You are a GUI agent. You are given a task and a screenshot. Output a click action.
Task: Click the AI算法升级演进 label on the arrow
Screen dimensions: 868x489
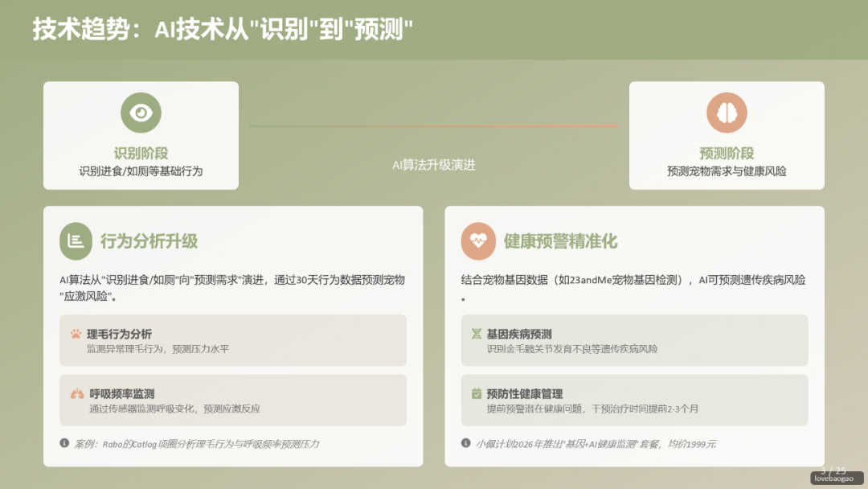[x=433, y=166]
